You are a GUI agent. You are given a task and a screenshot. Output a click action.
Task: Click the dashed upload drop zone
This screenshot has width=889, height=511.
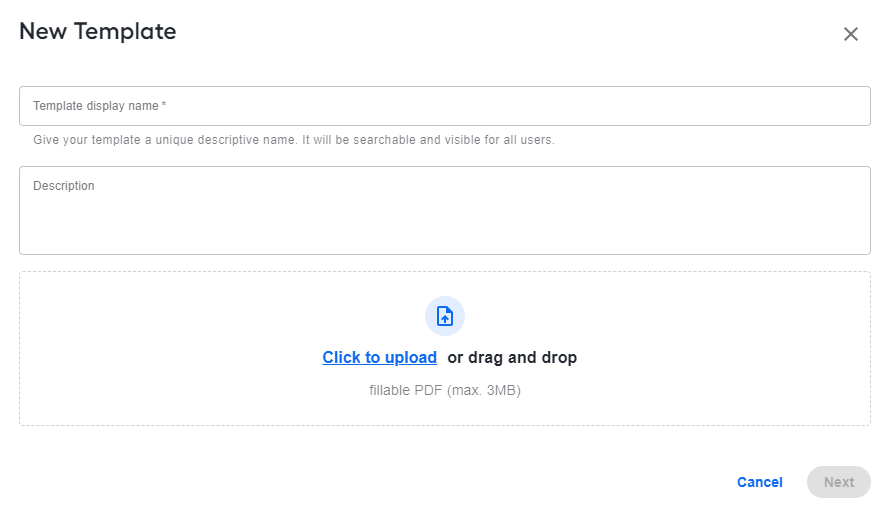click(444, 348)
